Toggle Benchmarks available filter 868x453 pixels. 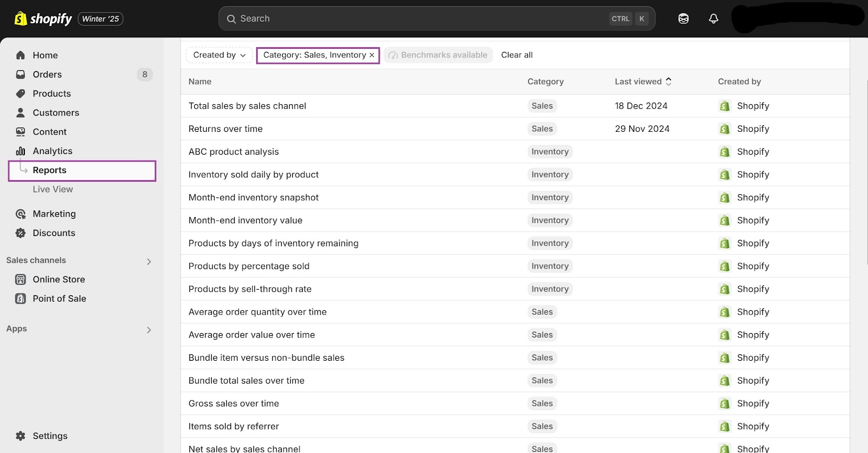438,55
